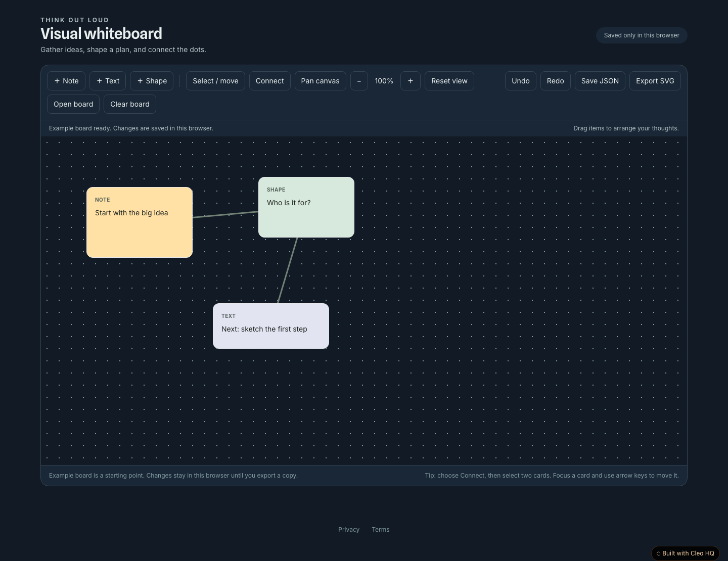Image resolution: width=728 pixels, height=561 pixels.
Task: Click the 'Built with Cleo HQ' badge
Action: pyautogui.click(x=686, y=553)
